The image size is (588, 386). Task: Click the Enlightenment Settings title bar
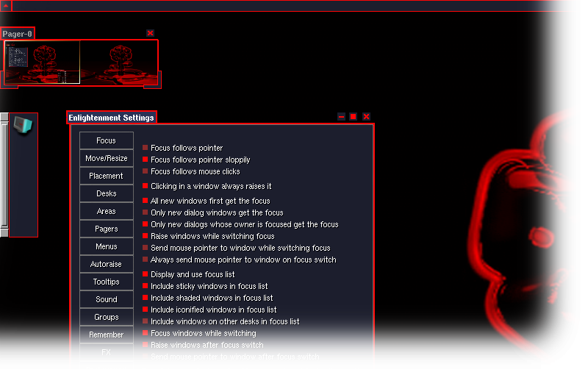coord(112,118)
